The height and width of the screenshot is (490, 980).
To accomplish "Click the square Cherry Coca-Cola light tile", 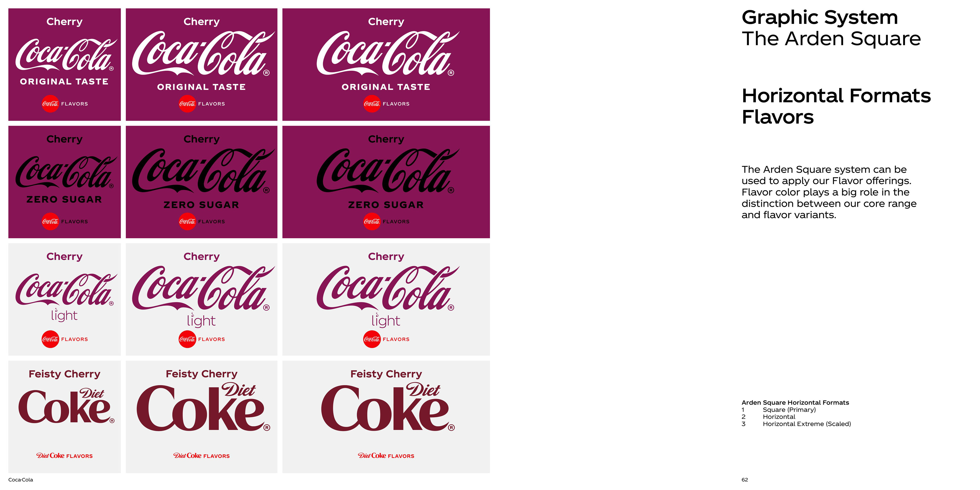I will pyautogui.click(x=64, y=299).
